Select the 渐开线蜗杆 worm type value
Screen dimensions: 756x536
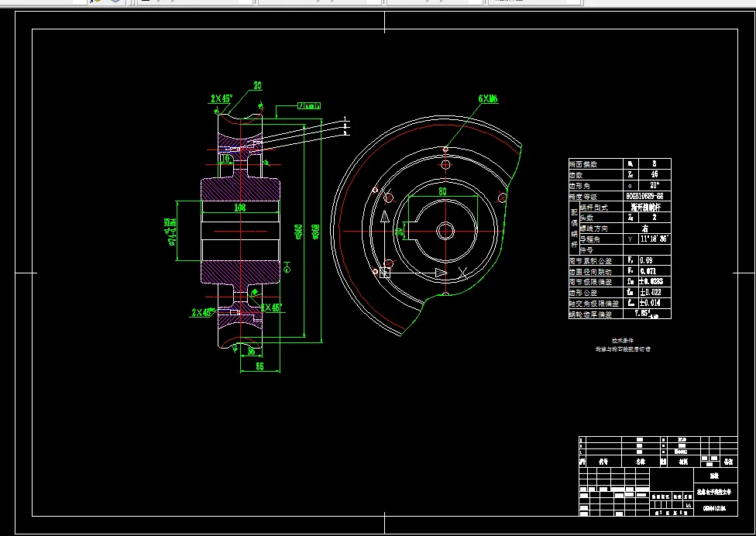[645, 208]
